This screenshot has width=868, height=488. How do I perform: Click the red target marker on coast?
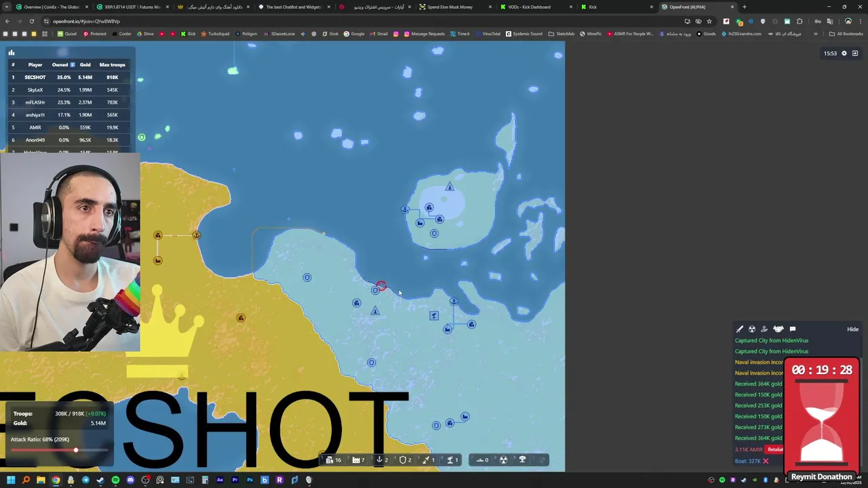click(381, 286)
